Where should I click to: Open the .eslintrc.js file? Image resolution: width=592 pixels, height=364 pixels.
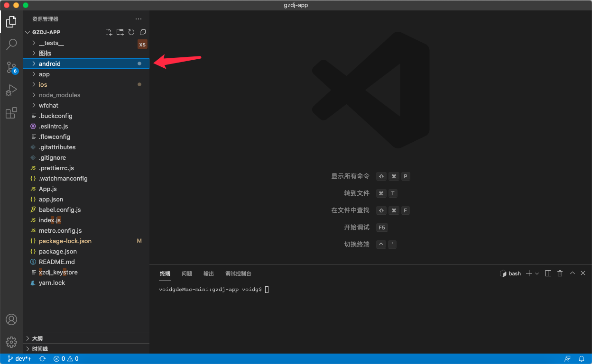(86, 126)
